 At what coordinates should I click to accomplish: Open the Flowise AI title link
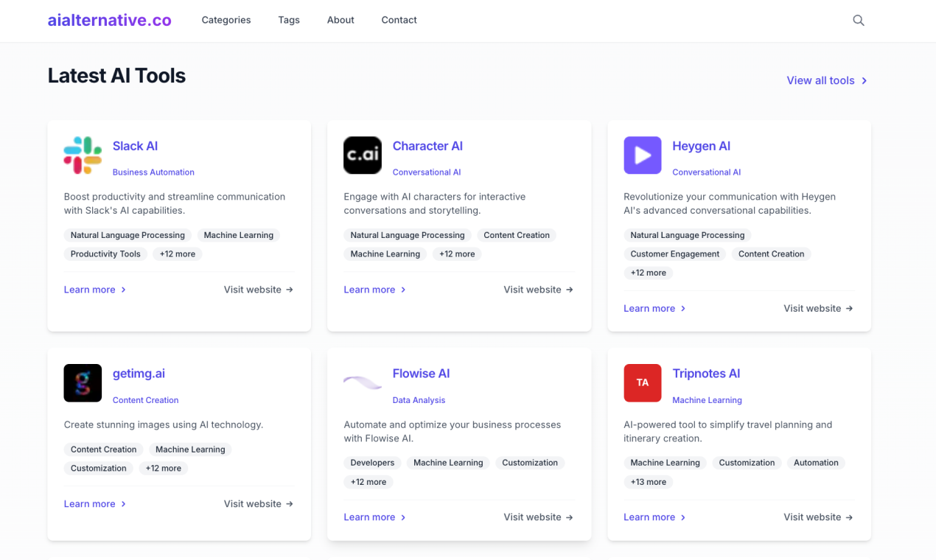click(421, 374)
